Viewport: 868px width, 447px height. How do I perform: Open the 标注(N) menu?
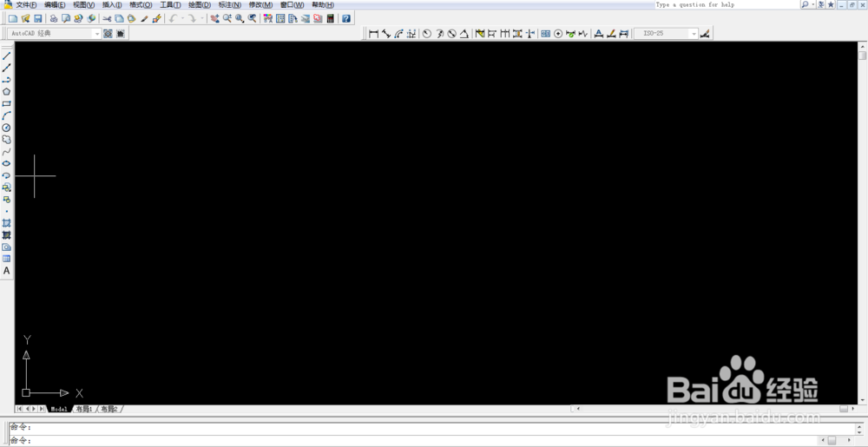[230, 4]
